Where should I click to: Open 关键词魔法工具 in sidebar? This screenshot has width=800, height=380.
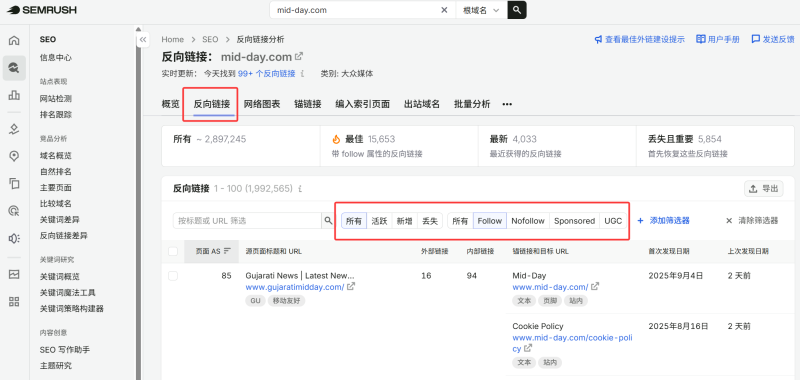[x=68, y=293]
